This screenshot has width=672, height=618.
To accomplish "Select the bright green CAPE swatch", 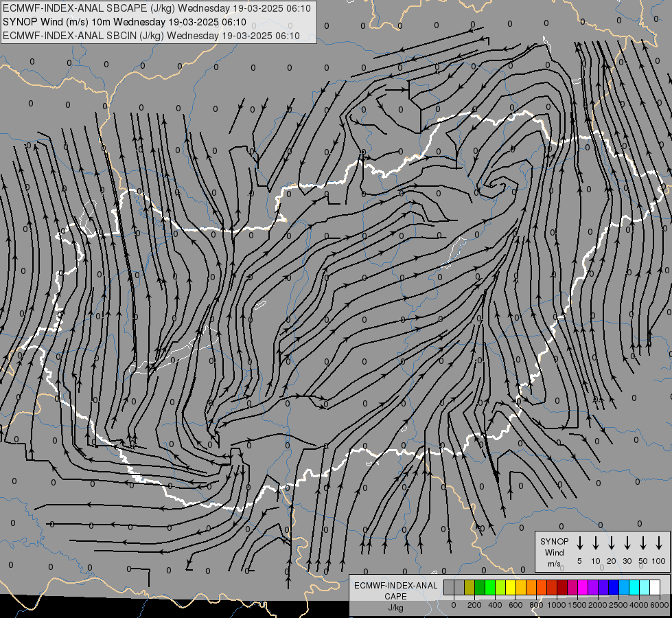I will point(490,587).
